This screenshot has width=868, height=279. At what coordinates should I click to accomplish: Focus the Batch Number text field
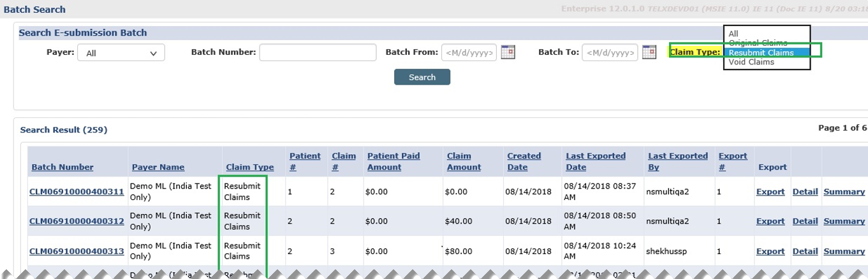pos(317,53)
